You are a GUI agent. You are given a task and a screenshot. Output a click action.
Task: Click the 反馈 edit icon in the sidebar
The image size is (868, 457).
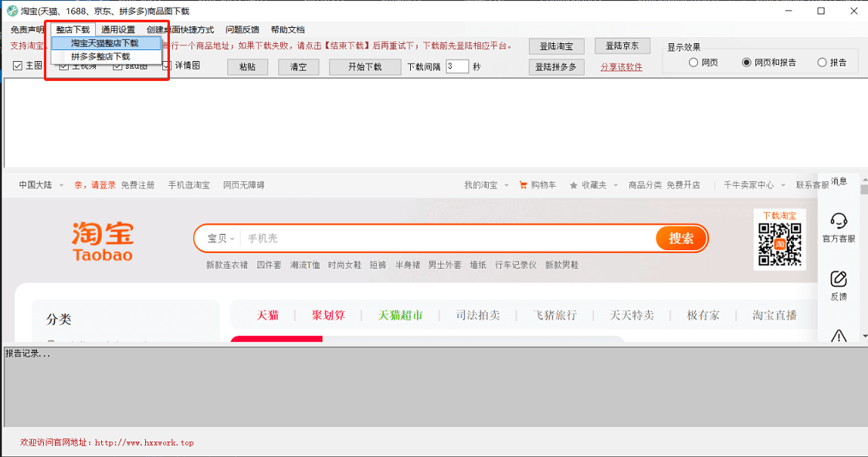coord(839,279)
